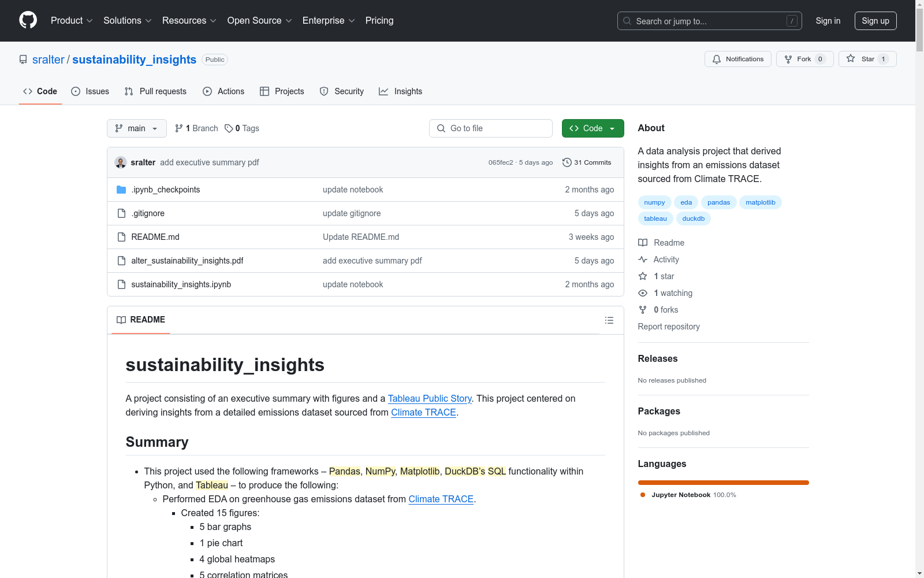Focus the Search or jump to field

pyautogui.click(x=710, y=21)
